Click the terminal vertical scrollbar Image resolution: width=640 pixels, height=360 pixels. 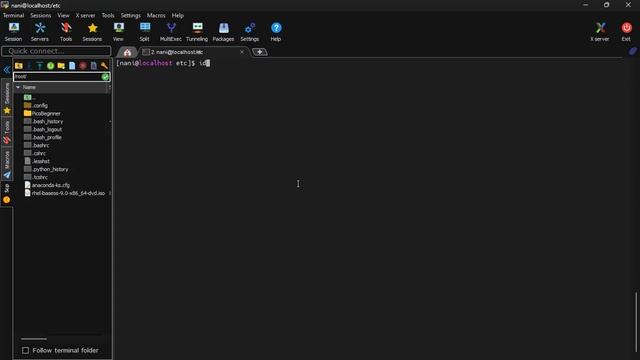[x=636, y=322]
